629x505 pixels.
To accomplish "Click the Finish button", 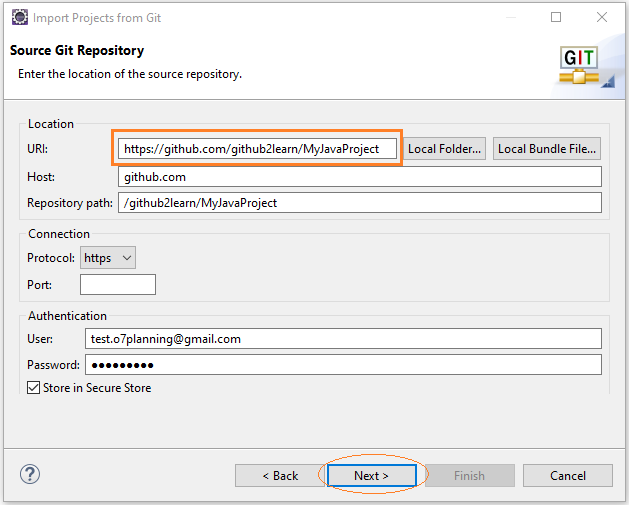I will 470,476.
